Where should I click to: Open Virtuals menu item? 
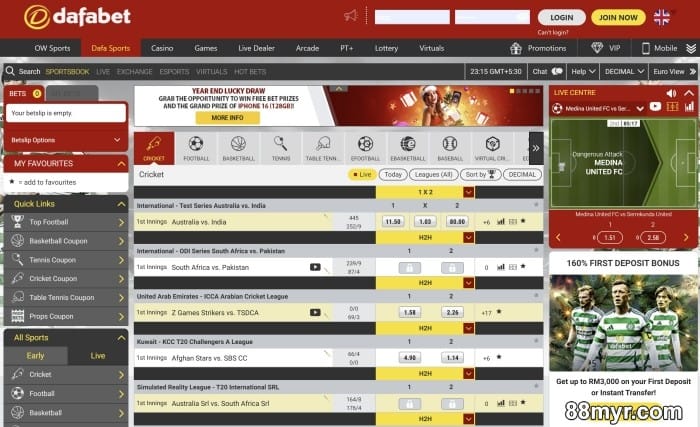tap(432, 48)
